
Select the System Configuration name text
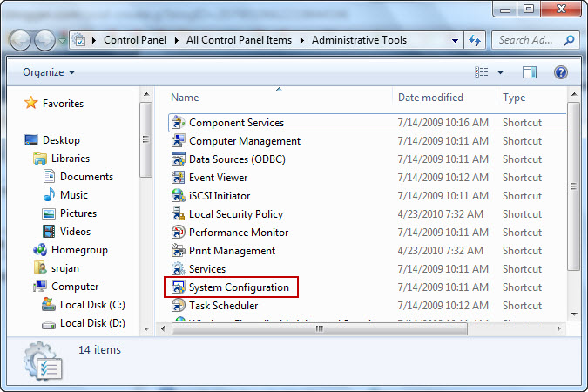[239, 287]
